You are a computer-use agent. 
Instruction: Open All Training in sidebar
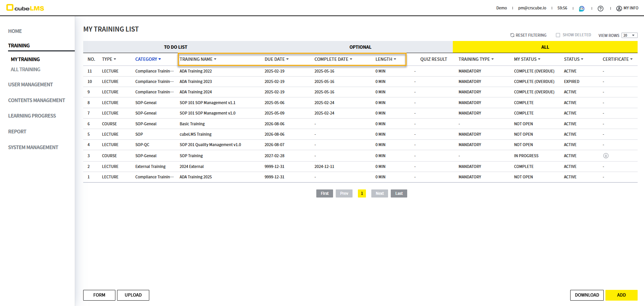[x=25, y=70]
